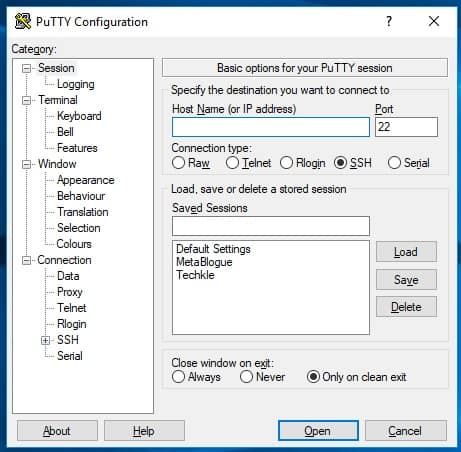Expand the SSH tree node
This screenshot has height=452, width=461.
45,340
